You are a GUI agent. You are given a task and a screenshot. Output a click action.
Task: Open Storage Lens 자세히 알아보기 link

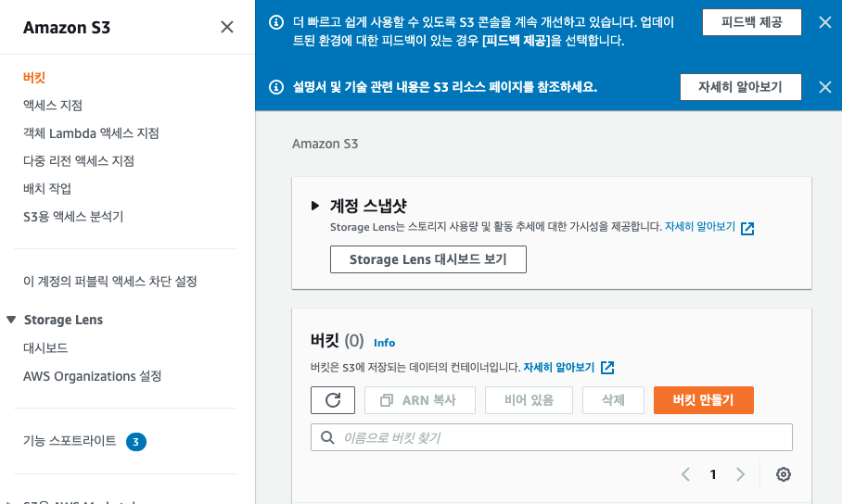700,226
